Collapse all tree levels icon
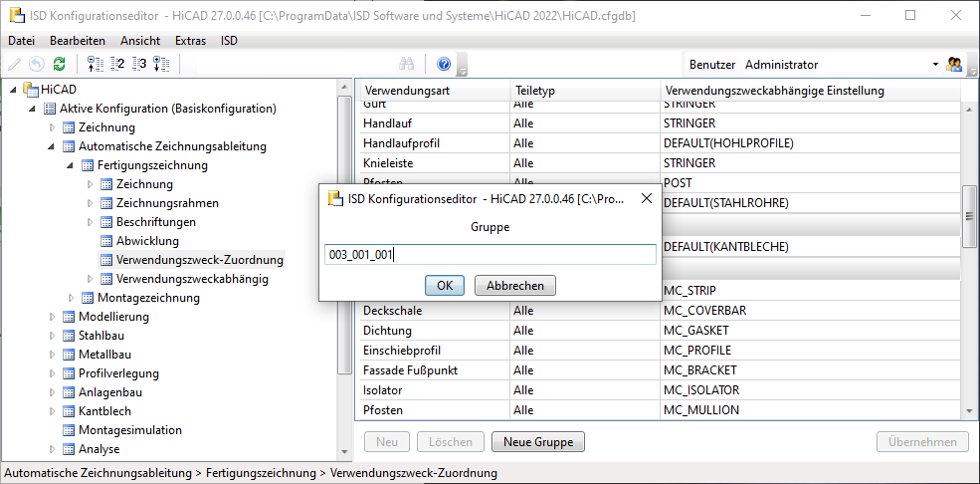This screenshot has width=980, height=484. coord(94,64)
